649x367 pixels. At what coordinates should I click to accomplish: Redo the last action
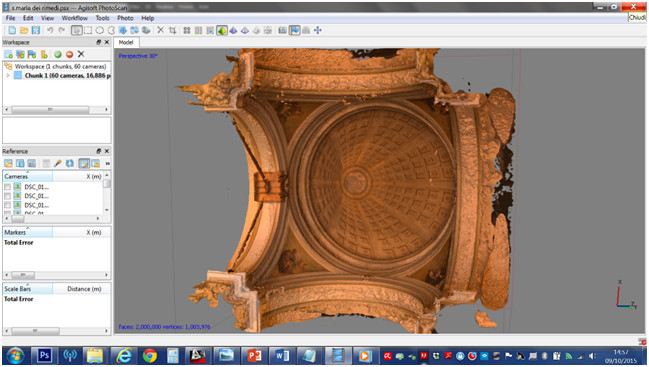point(62,30)
